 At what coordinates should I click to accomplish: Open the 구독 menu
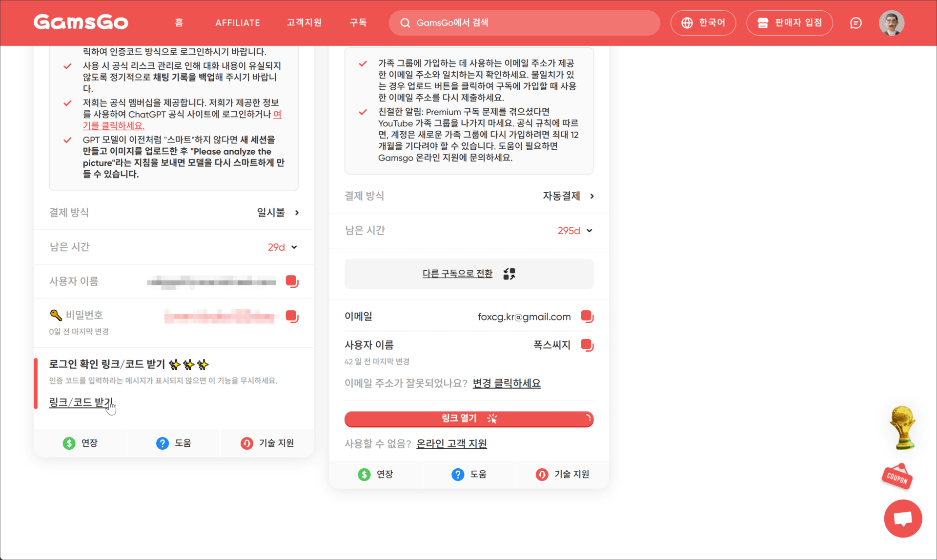[358, 22]
